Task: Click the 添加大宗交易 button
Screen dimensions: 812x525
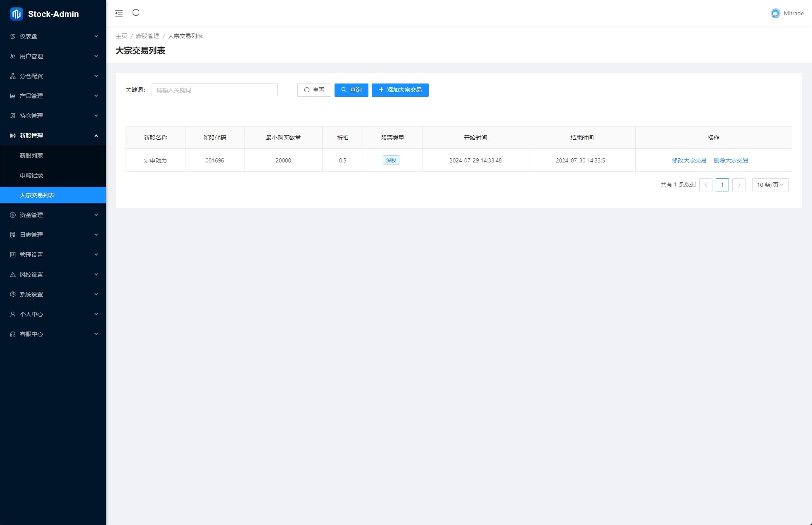Action: [x=400, y=90]
